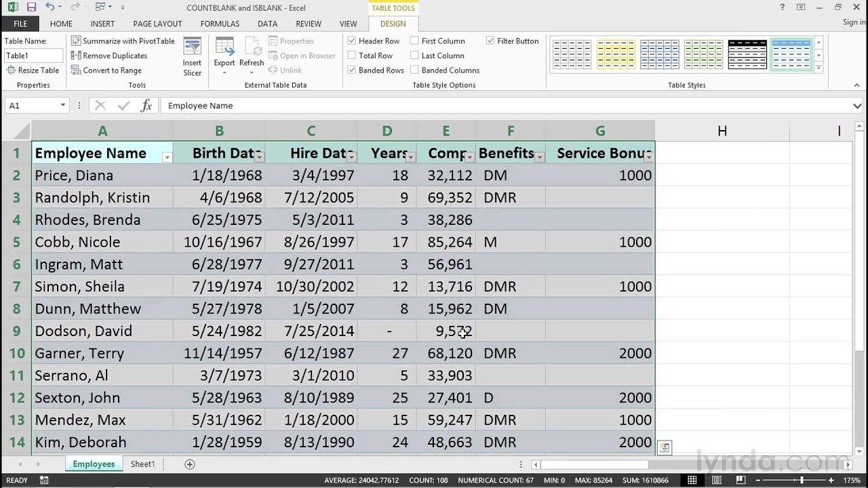Screen dimensions: 868x488
Task: Switch to Page Layout view in status bar
Action: pos(716,480)
